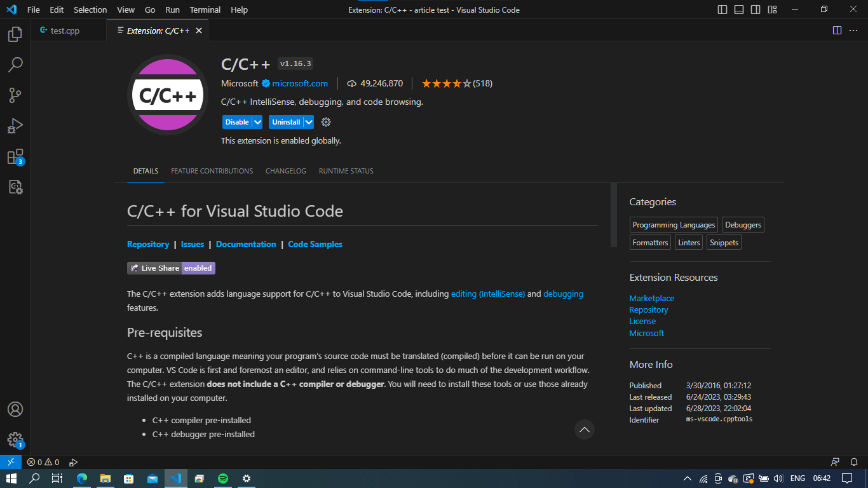Open the Issues link

193,244
